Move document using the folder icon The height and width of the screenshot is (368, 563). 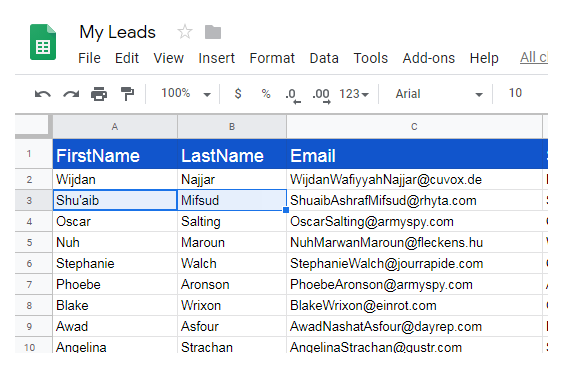click(x=213, y=32)
